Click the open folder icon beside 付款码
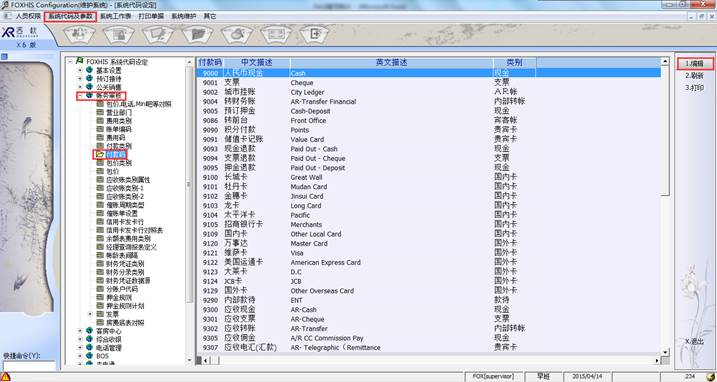 (100, 155)
